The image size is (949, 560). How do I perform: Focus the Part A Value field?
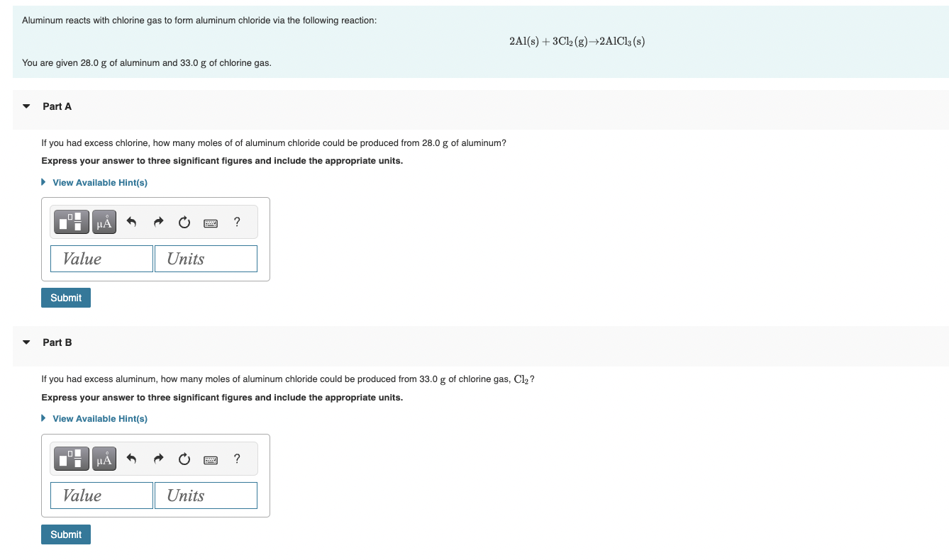(x=101, y=259)
